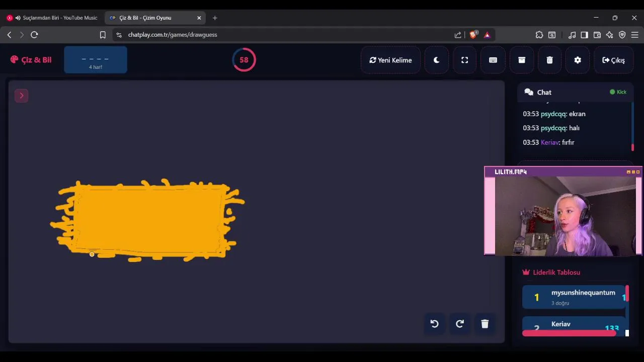The image size is (644, 362).
Task: Select mysunshinequantum leaderboard entry
Action: pos(574,297)
